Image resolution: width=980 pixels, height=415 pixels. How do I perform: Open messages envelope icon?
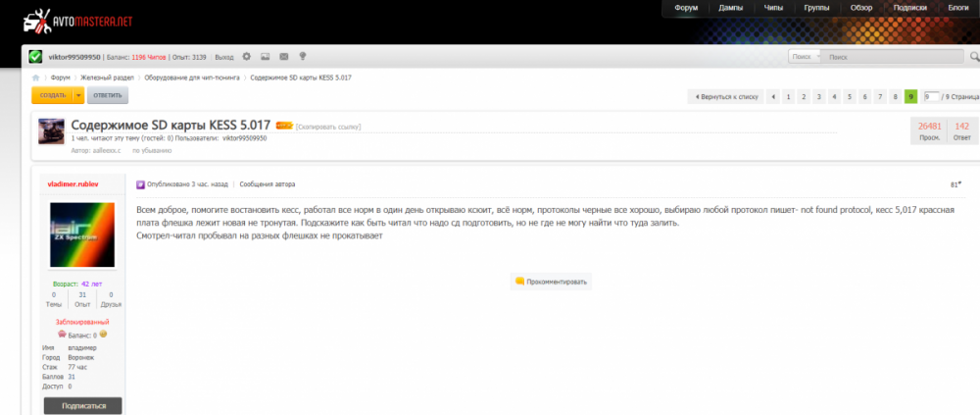(x=284, y=56)
